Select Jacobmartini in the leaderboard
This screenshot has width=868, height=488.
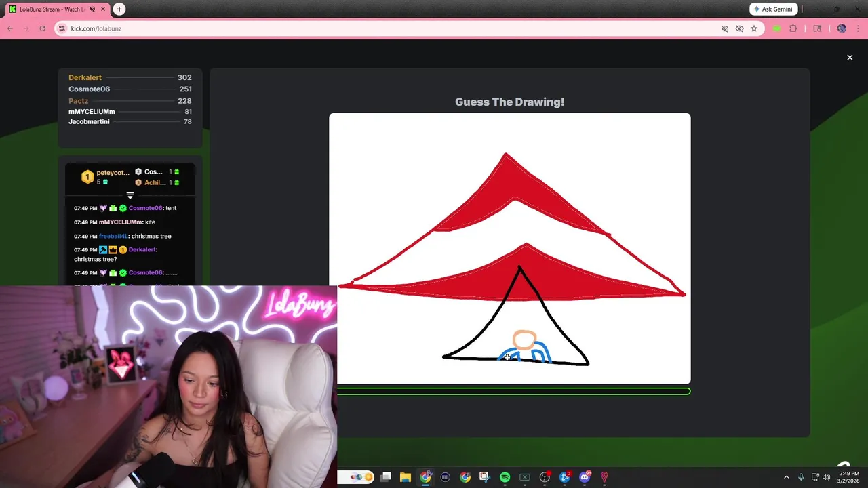coord(89,121)
